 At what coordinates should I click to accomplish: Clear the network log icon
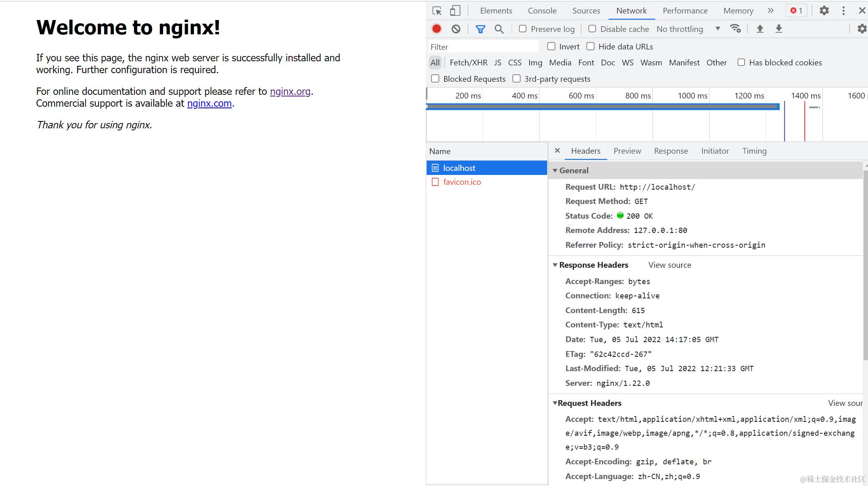point(456,29)
